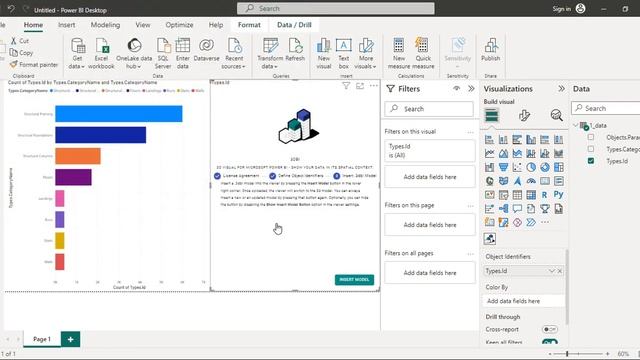
Task: Adjust the zoom slider handle
Action: (x=567, y=354)
